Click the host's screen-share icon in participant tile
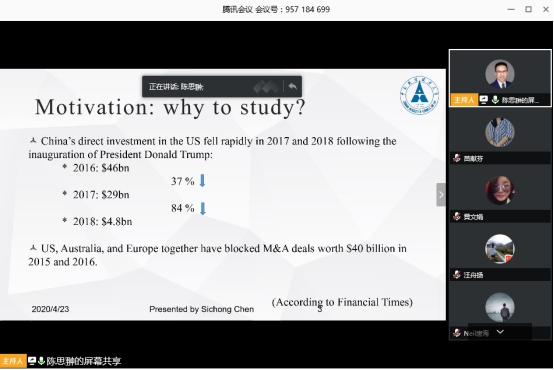 click(x=484, y=100)
